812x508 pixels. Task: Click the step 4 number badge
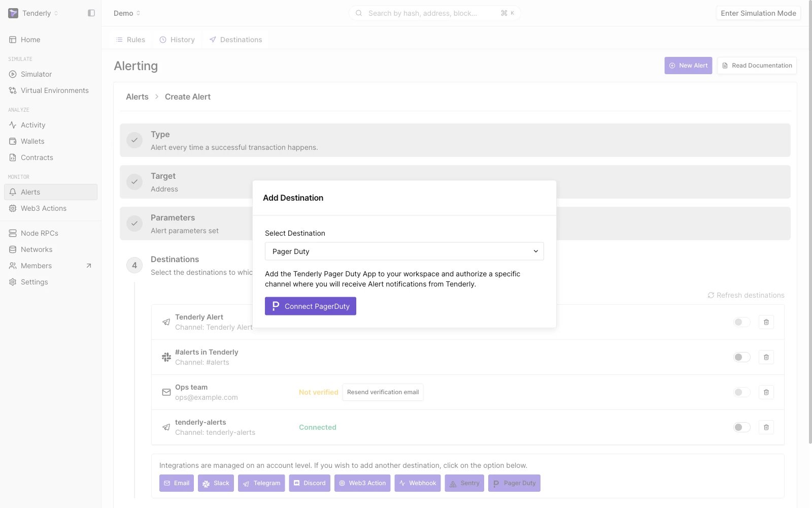point(134,265)
